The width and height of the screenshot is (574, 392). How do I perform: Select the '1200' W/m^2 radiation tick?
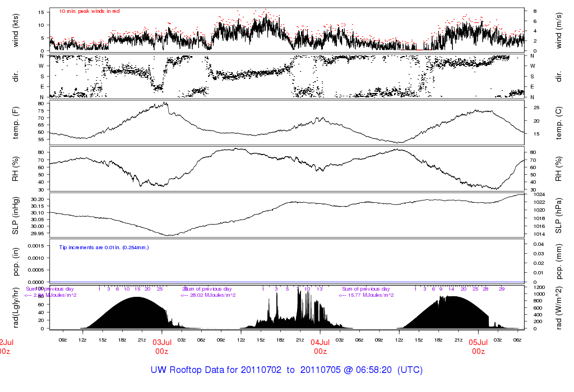(x=539, y=287)
